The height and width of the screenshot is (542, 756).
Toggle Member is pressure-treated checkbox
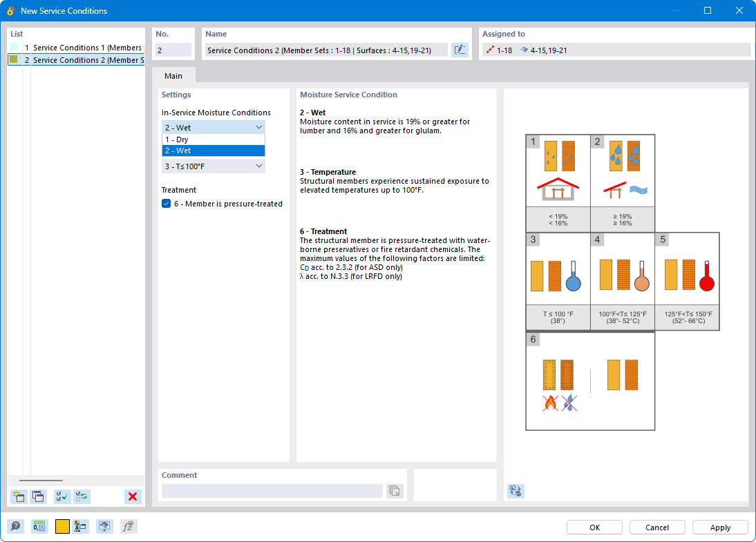pyautogui.click(x=167, y=203)
